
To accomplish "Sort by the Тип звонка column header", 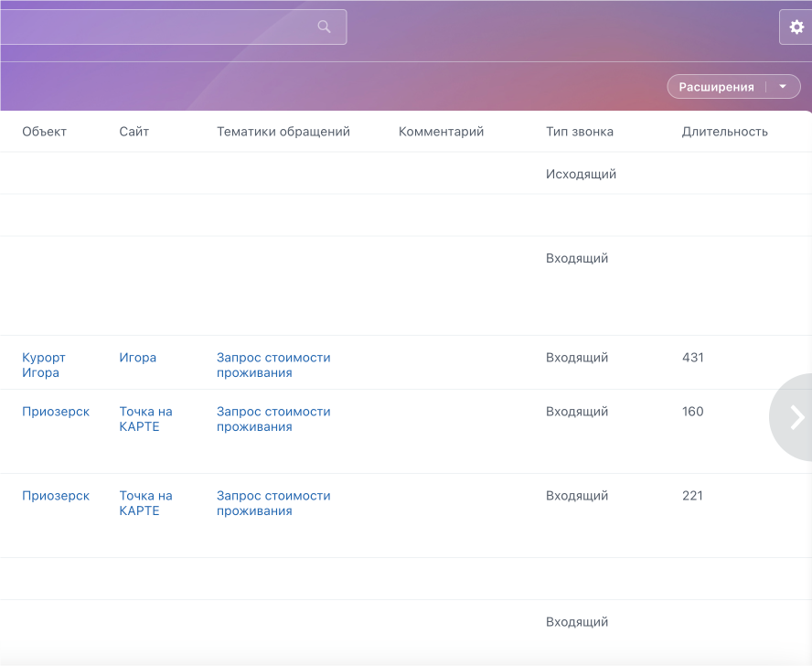I will pyautogui.click(x=580, y=132).
